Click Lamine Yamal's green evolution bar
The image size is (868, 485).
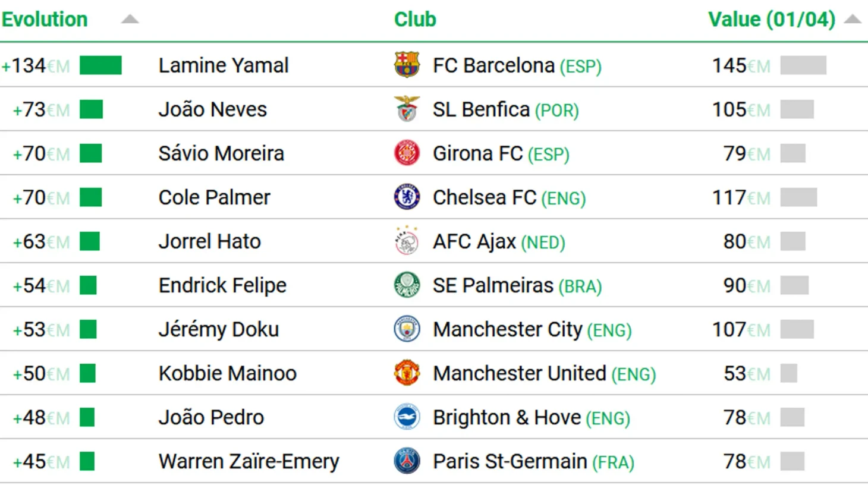(x=100, y=65)
